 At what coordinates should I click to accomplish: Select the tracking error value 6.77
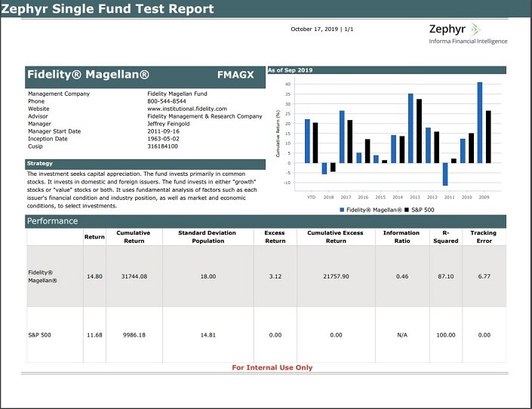click(484, 276)
